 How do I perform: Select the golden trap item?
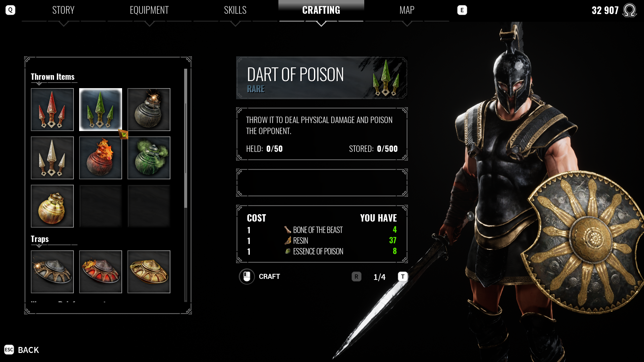[x=149, y=272]
